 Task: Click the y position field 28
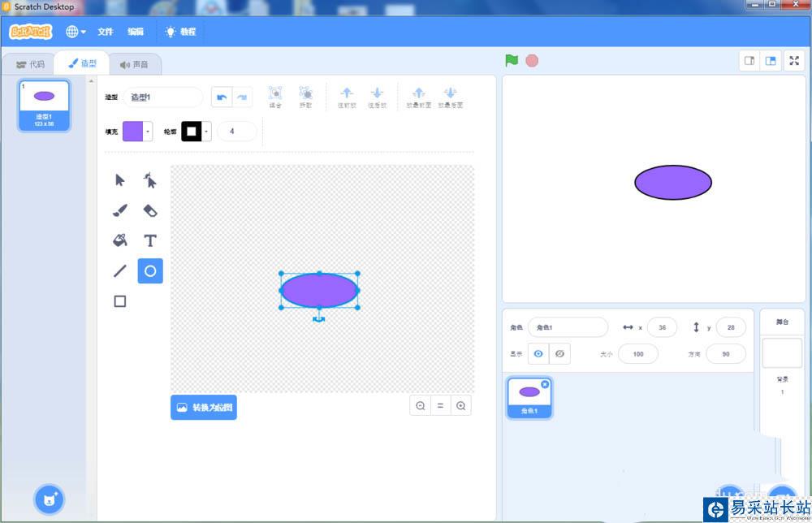tap(731, 327)
